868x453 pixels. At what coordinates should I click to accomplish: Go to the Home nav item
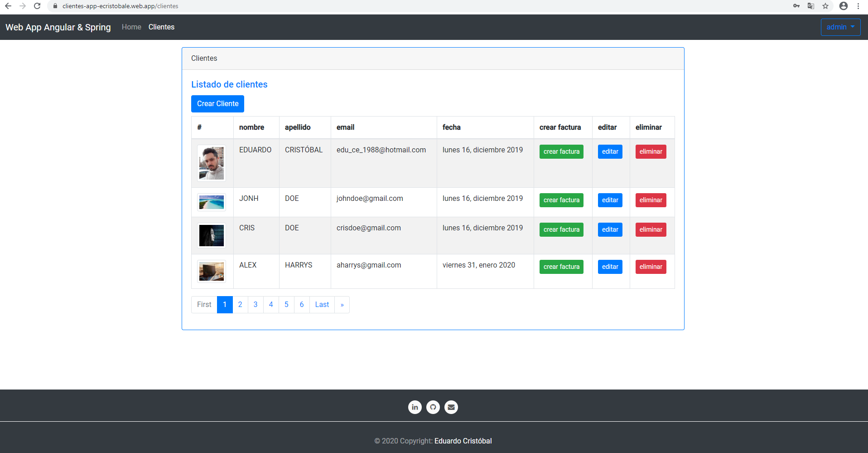(131, 27)
